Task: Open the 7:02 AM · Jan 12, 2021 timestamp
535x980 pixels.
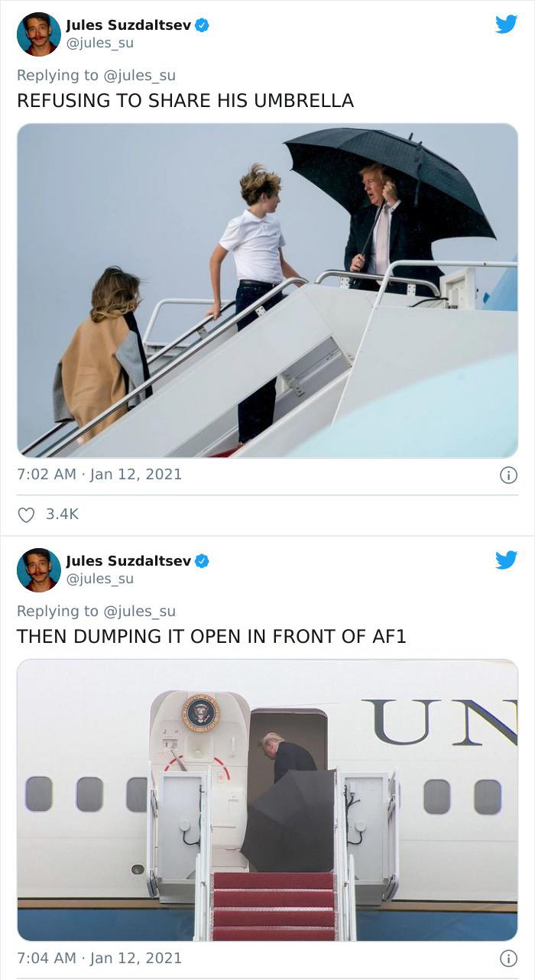Action: coord(99,474)
